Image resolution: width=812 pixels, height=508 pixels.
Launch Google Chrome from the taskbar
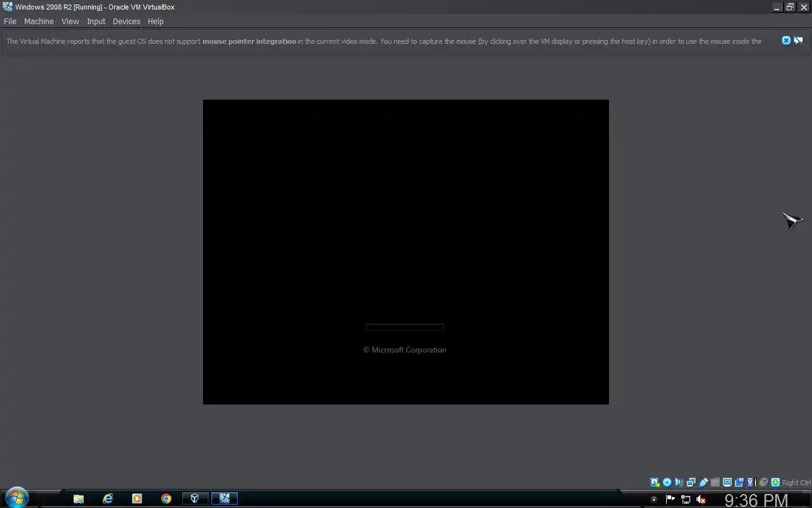pos(166,498)
